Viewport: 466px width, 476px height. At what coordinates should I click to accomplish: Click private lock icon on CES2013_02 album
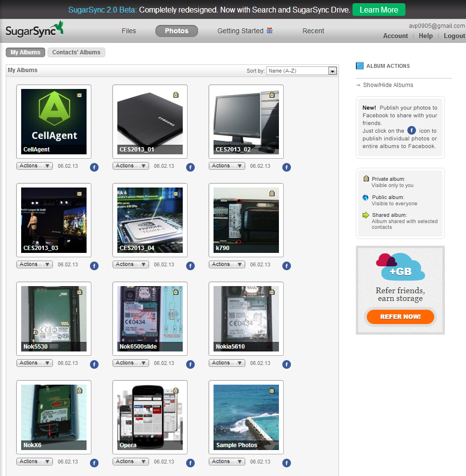(x=272, y=95)
